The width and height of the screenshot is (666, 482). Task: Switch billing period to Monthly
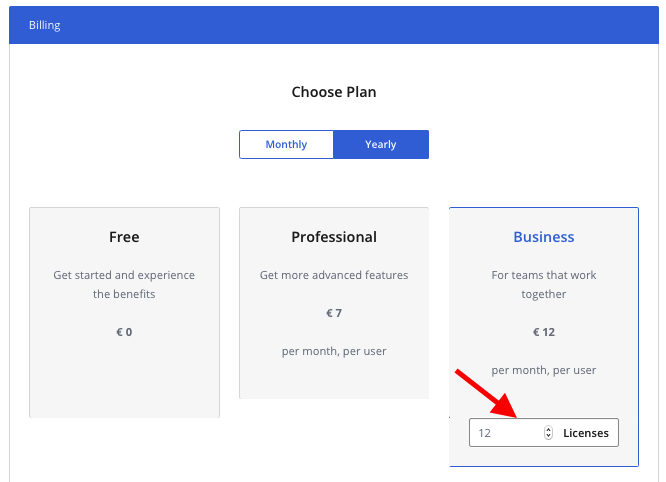coord(286,144)
